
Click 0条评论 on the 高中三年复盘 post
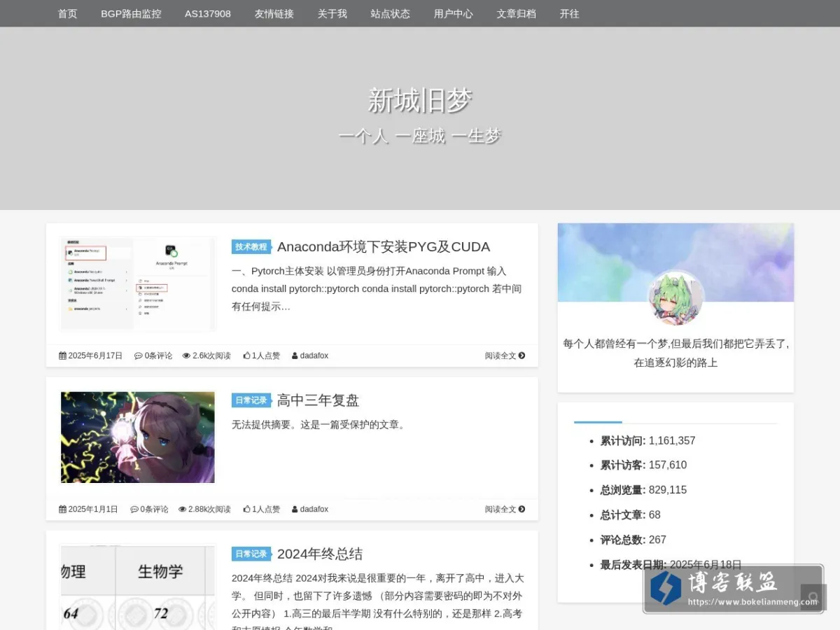[x=154, y=509]
